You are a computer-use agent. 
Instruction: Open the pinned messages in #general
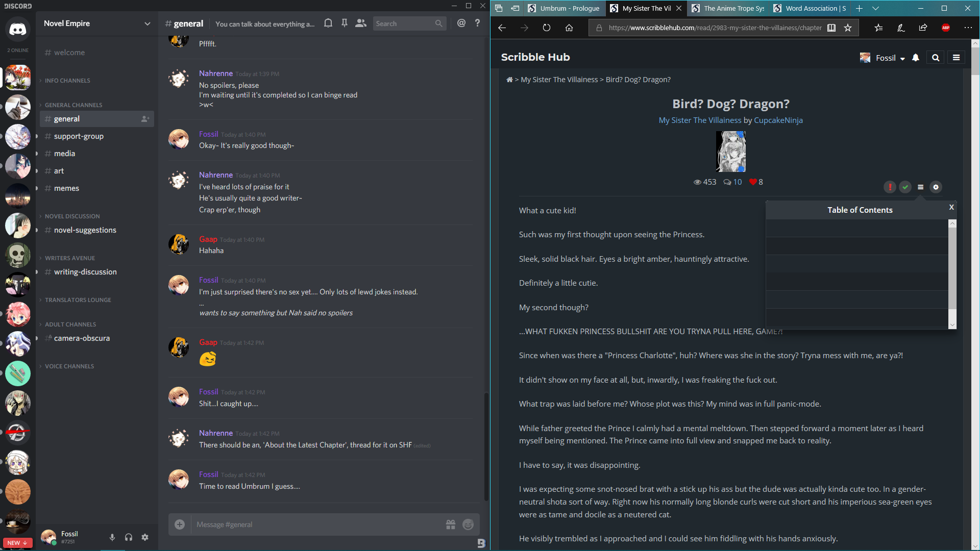click(345, 23)
